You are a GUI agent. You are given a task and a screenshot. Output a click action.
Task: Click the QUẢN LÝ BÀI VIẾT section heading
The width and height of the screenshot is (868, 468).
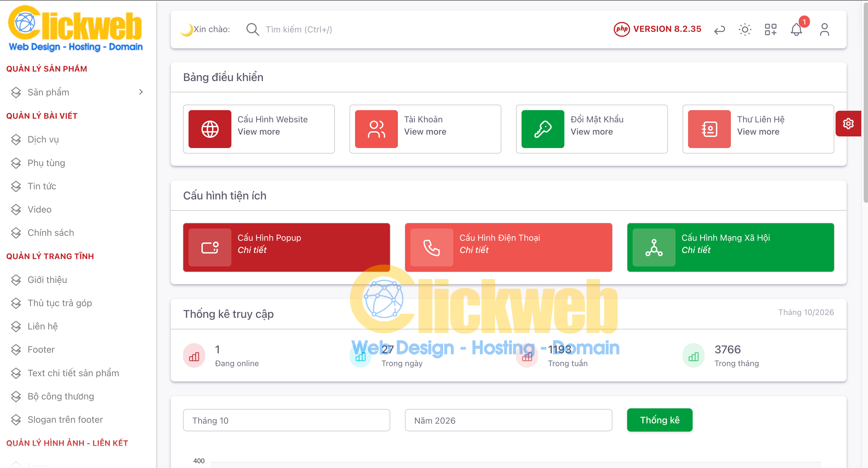click(x=42, y=116)
